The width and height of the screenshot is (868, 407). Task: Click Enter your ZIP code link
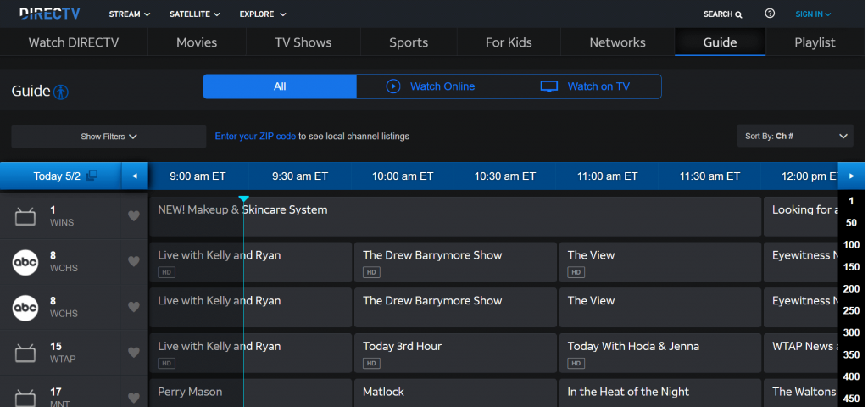tap(255, 137)
